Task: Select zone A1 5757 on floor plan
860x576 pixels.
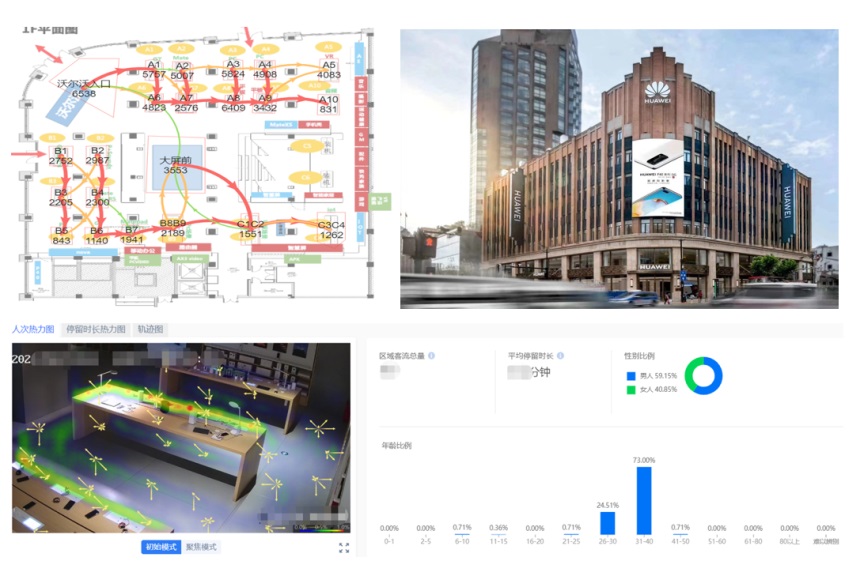Action: (x=154, y=69)
